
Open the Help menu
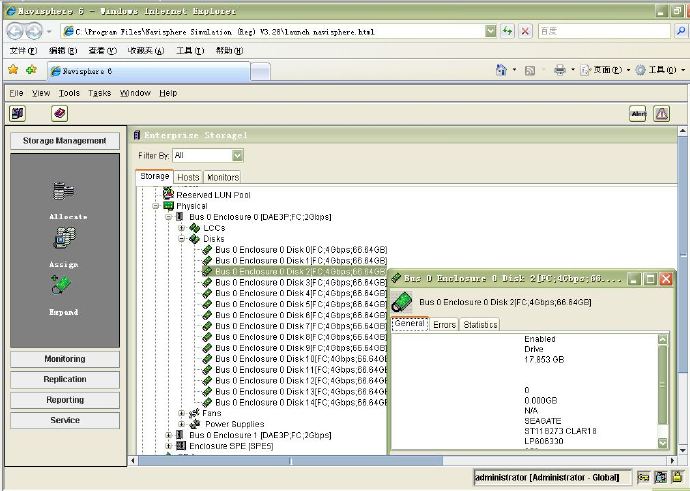click(168, 93)
